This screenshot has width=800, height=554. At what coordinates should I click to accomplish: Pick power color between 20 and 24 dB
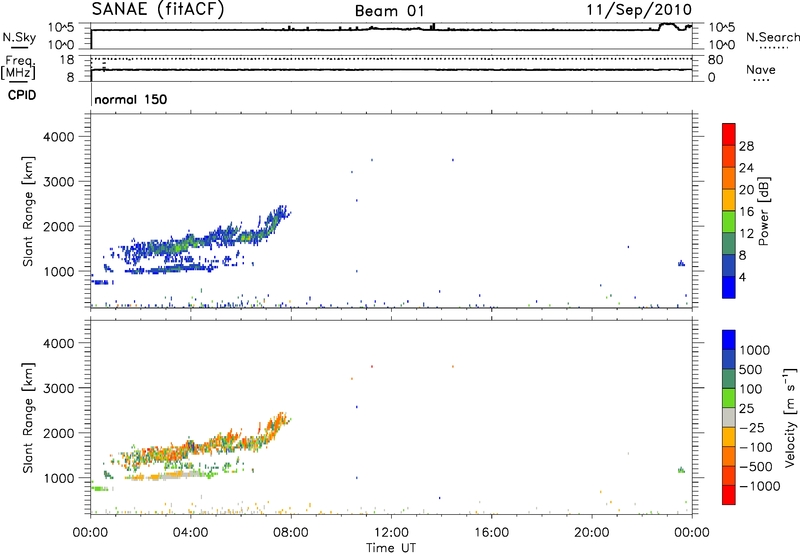(x=729, y=178)
